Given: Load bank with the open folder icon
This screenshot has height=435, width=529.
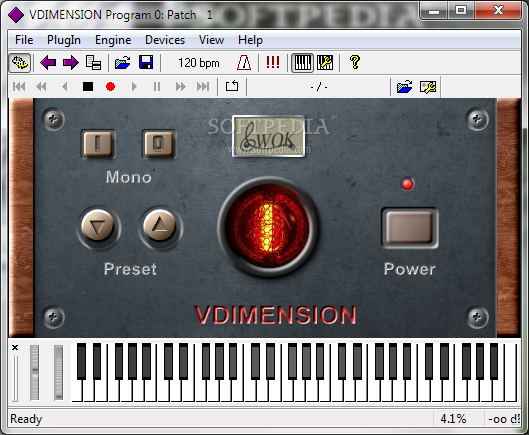Looking at the screenshot, I should pos(122,63).
